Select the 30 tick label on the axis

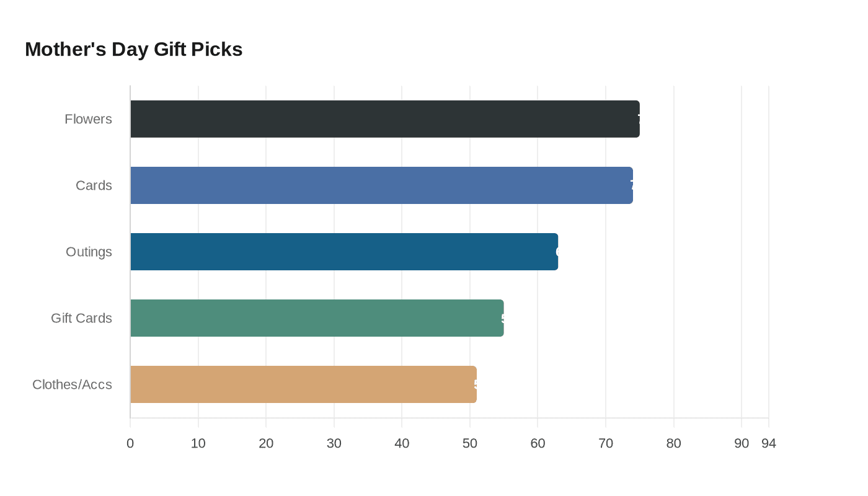[334, 443]
